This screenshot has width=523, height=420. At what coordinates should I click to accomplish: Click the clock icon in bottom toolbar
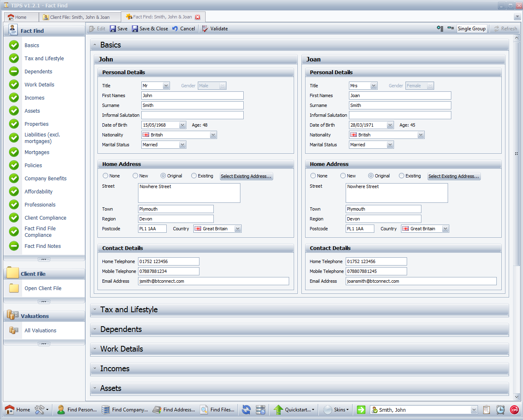tap(500, 410)
